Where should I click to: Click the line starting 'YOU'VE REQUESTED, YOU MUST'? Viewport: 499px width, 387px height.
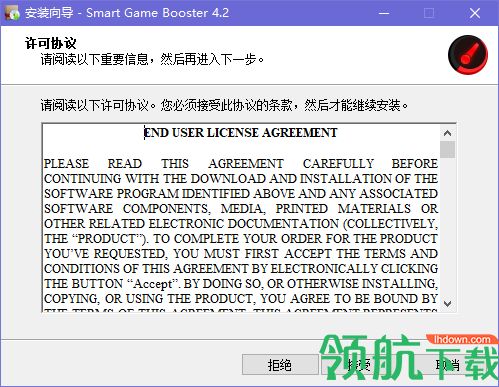(x=241, y=254)
